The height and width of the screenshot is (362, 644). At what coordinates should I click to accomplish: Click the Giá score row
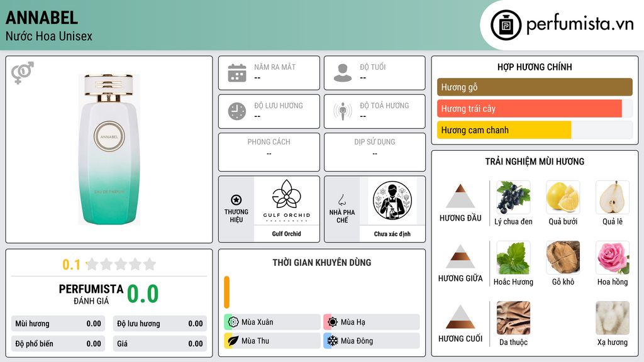(160, 344)
